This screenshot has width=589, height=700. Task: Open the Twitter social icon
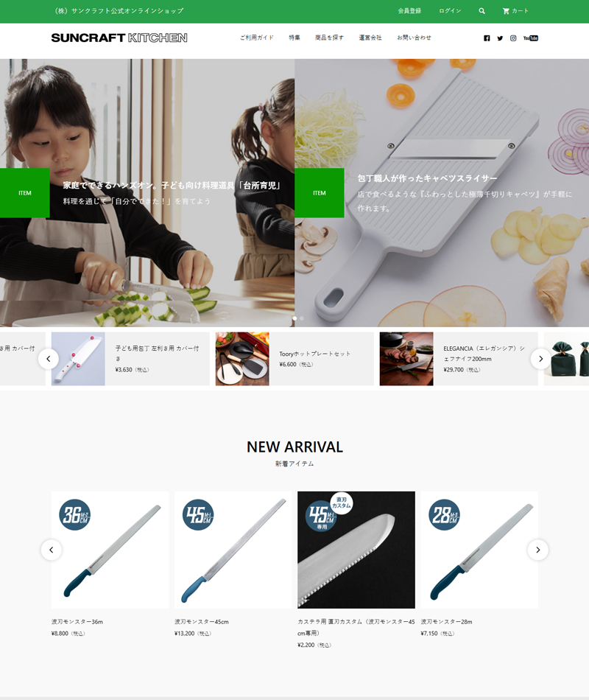click(500, 38)
